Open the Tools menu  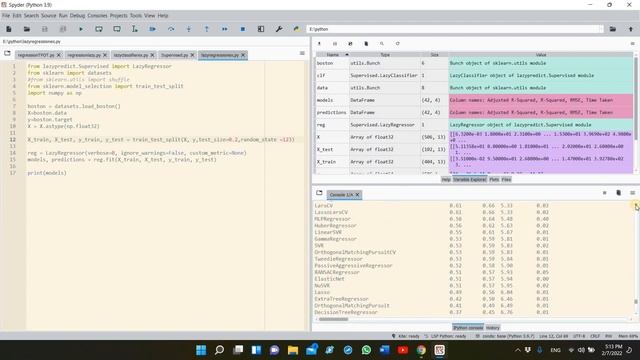pyautogui.click(x=136, y=16)
